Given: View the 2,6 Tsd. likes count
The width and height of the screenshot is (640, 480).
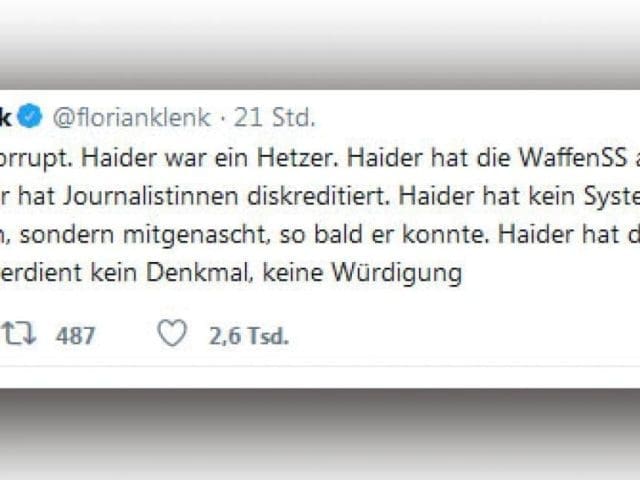Looking at the screenshot, I should [x=249, y=336].
